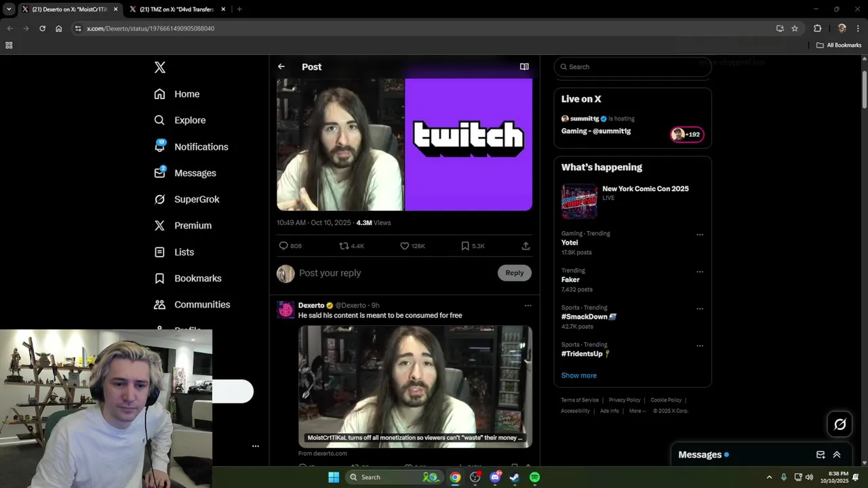Open Lists in the sidebar
Viewport: 868px width, 488px height.
click(174, 252)
